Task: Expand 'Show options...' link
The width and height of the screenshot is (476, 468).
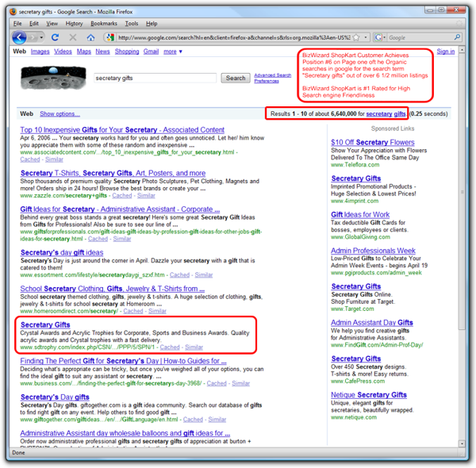Action: click(x=59, y=113)
